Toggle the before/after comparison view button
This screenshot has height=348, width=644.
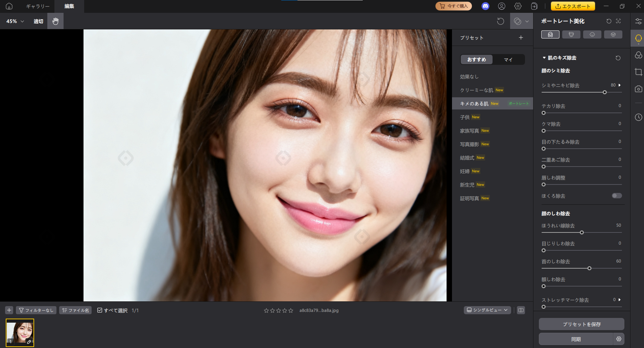coord(520,310)
